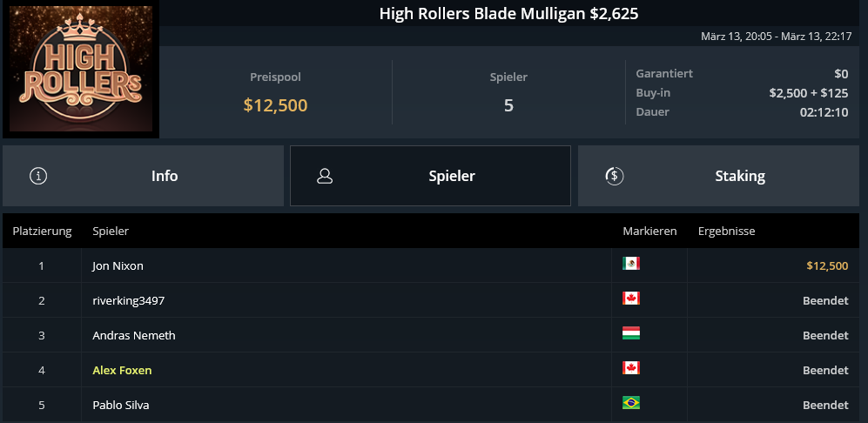Click the Mexico flag next to Jon Nixon
The width and height of the screenshot is (868, 423).
(x=631, y=264)
